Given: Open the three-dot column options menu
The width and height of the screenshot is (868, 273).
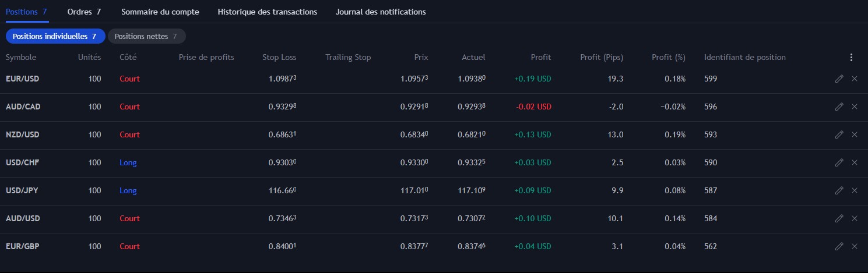Looking at the screenshot, I should (x=851, y=58).
